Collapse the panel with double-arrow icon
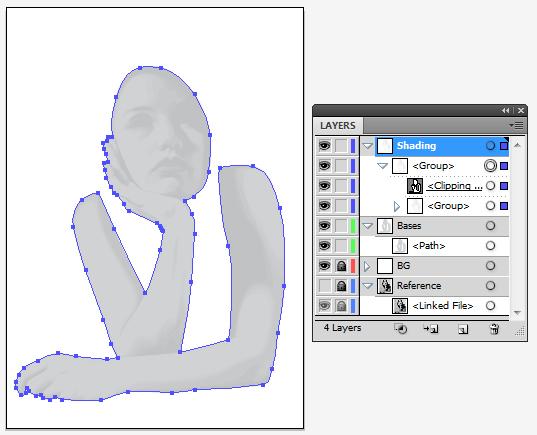 coord(505,110)
